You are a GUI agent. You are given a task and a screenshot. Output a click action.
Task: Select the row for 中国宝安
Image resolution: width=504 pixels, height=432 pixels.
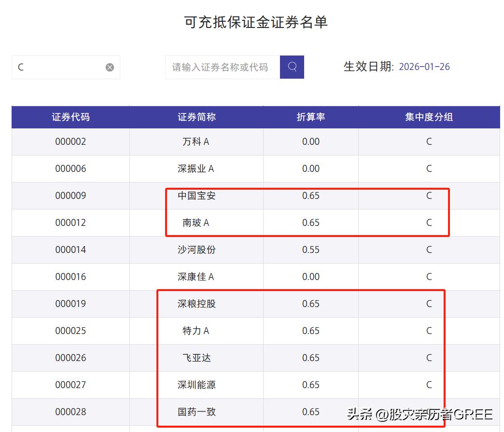click(x=195, y=195)
